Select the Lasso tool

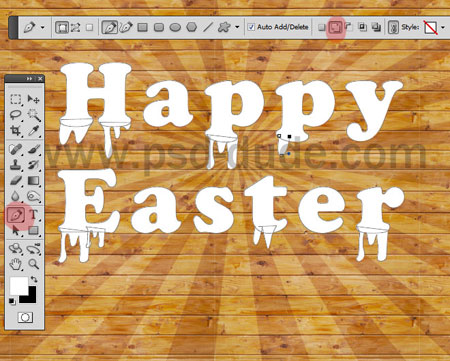click(x=16, y=115)
